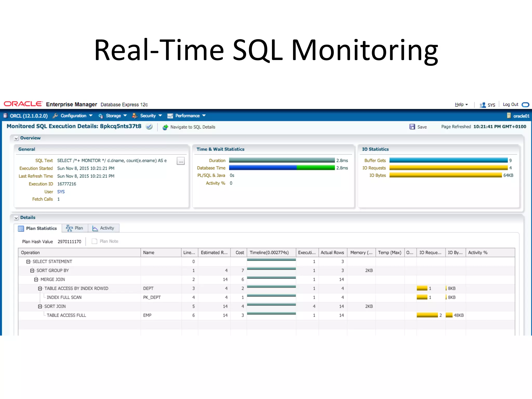Open the Configuration dropdown arrow

click(x=91, y=116)
